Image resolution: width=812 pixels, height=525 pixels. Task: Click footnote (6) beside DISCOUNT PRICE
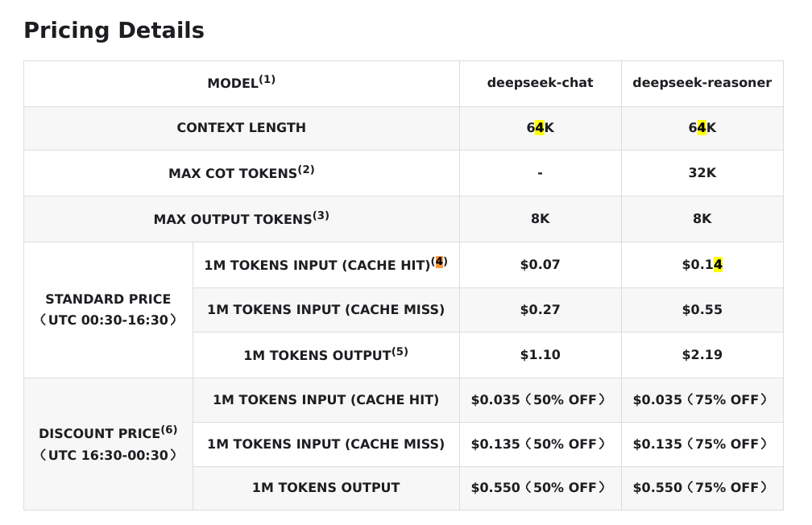pos(169,430)
